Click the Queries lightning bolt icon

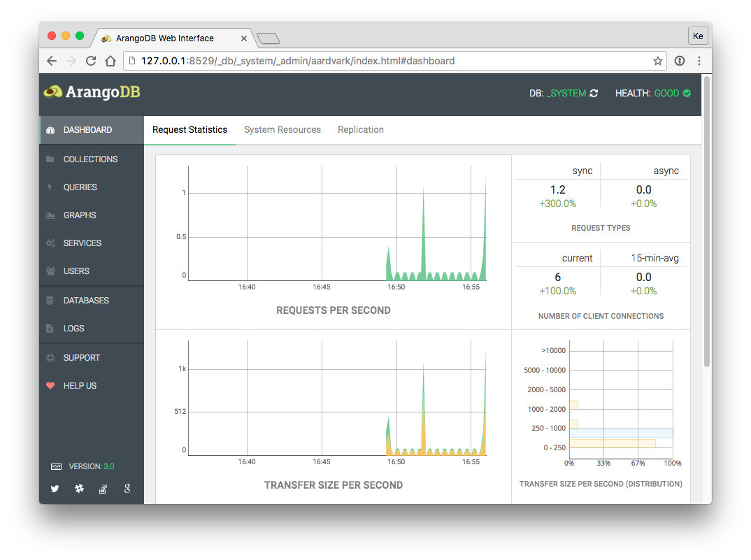50,187
